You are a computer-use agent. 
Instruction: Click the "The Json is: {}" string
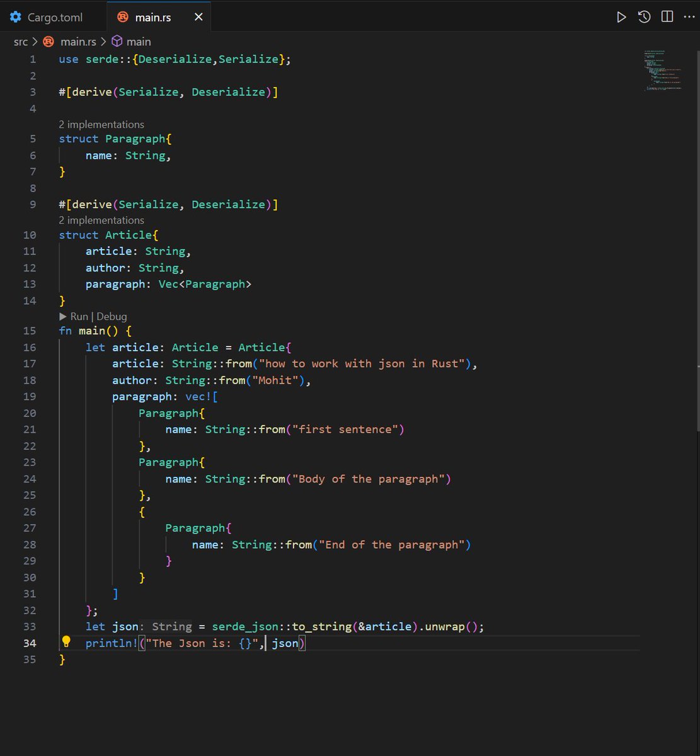202,643
